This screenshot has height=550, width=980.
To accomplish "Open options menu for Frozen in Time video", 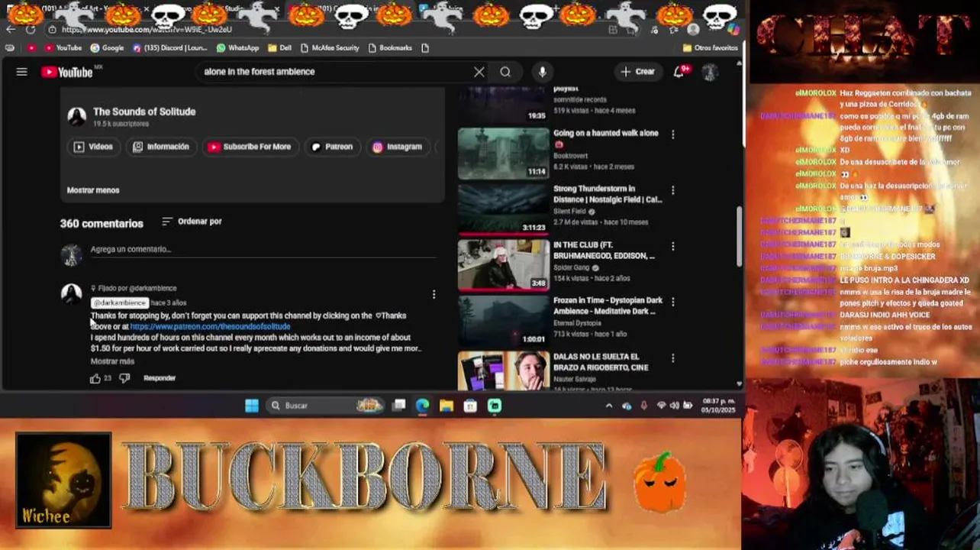I will (x=672, y=302).
